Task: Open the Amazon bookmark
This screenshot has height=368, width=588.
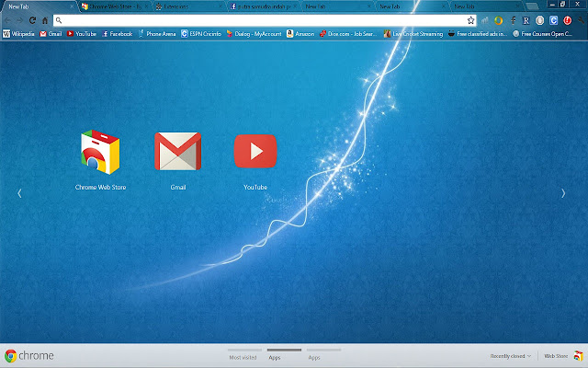Action: coord(300,34)
